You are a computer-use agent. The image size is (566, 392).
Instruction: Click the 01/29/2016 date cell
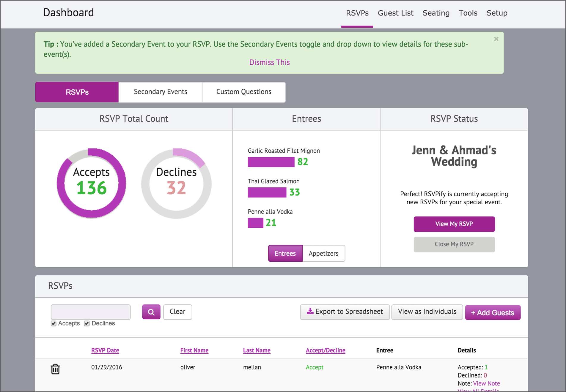(x=107, y=367)
